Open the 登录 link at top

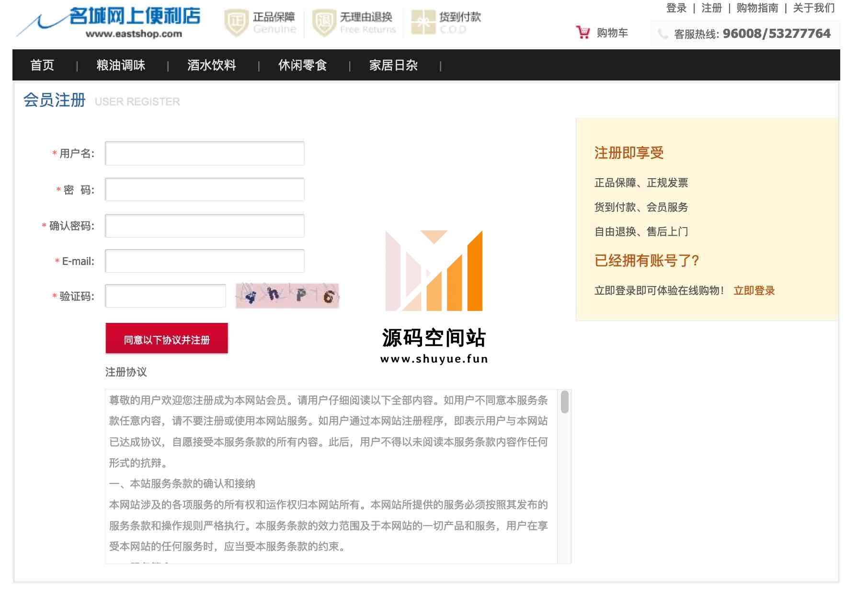(x=676, y=8)
